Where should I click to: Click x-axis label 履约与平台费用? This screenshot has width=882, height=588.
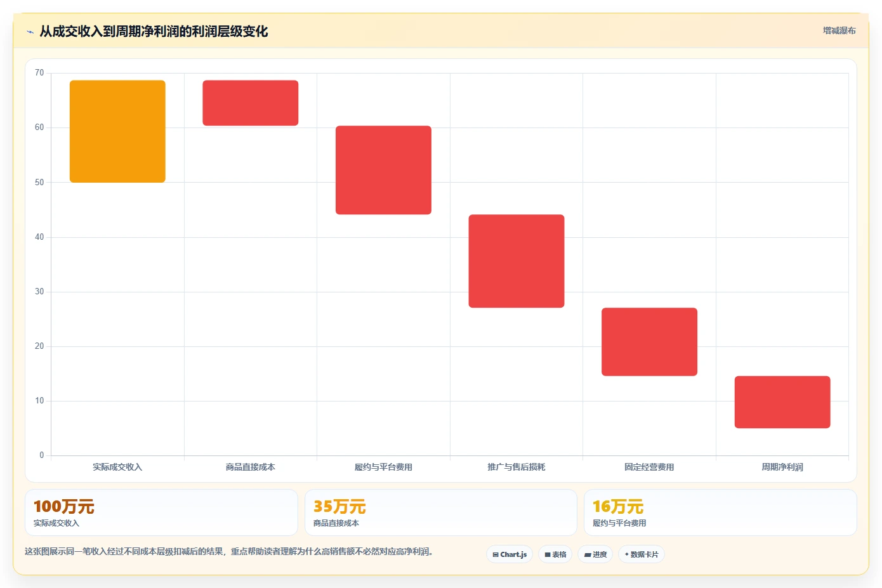point(383,467)
